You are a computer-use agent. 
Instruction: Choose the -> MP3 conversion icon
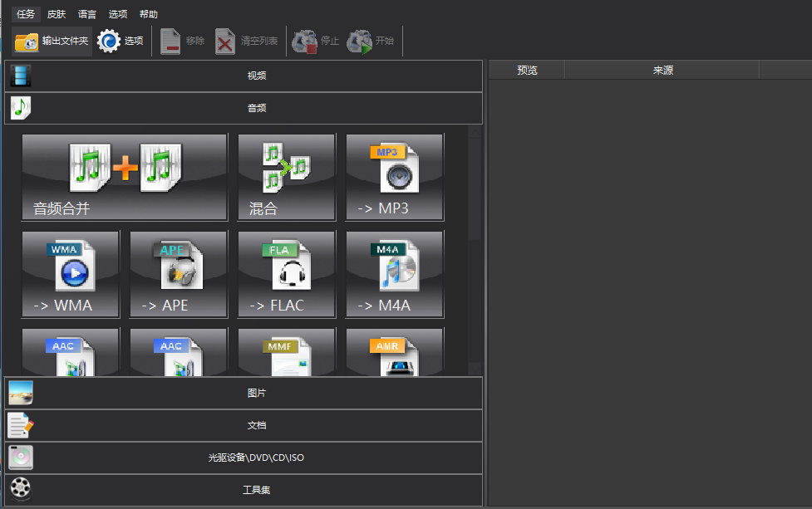(x=395, y=177)
